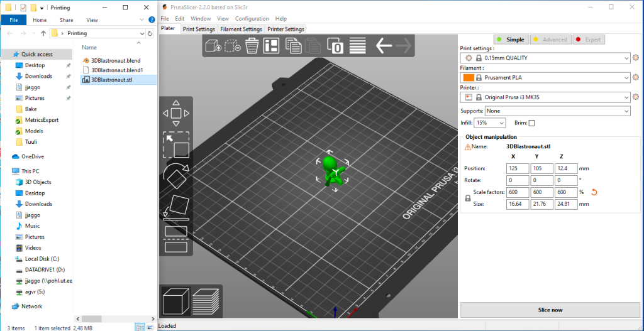
Task: Select the Move gizmo tool
Action: [x=176, y=113]
